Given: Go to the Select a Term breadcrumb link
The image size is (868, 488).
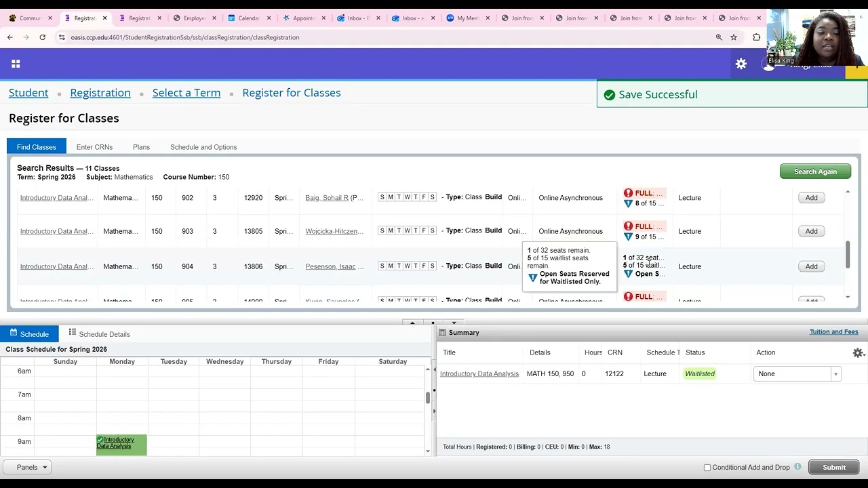Looking at the screenshot, I should 186,93.
